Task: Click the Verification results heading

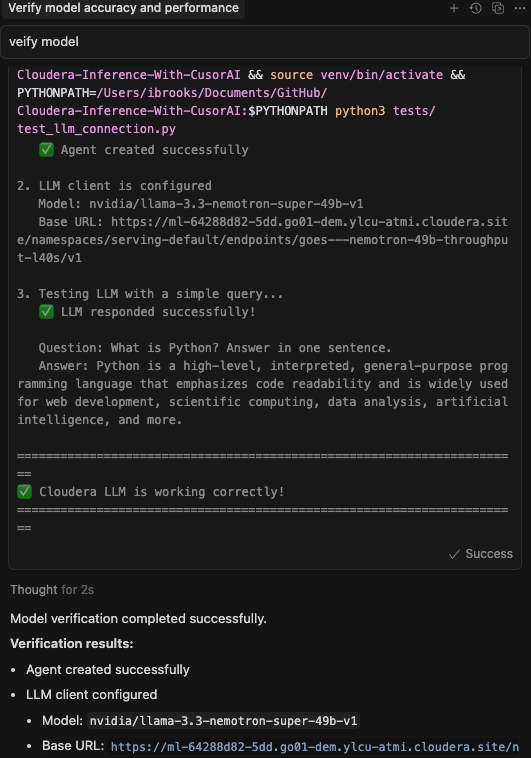Action: pos(72,644)
